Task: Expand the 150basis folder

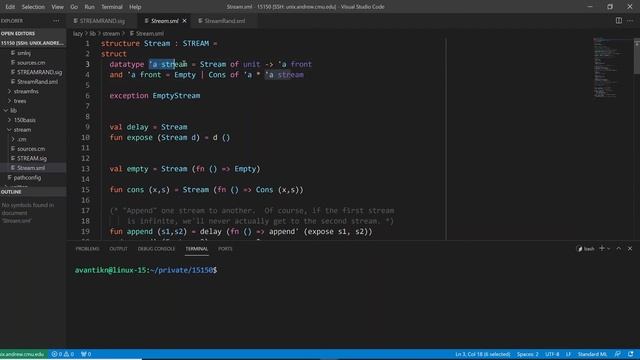Action: point(24,120)
